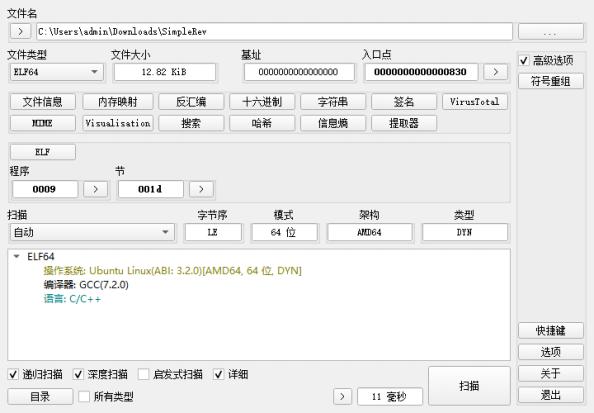Click the 退出 exit button
Image resolution: width=594 pixels, height=413 pixels.
[x=550, y=395]
